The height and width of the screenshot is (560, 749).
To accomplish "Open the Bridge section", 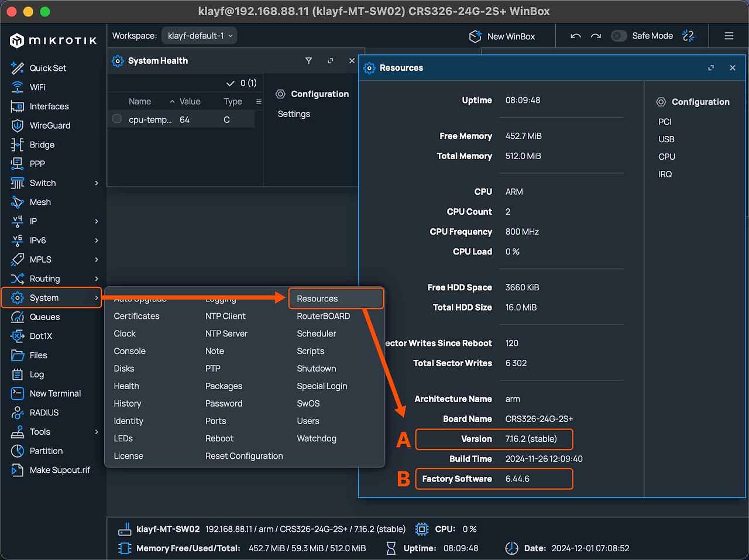I will click(42, 145).
